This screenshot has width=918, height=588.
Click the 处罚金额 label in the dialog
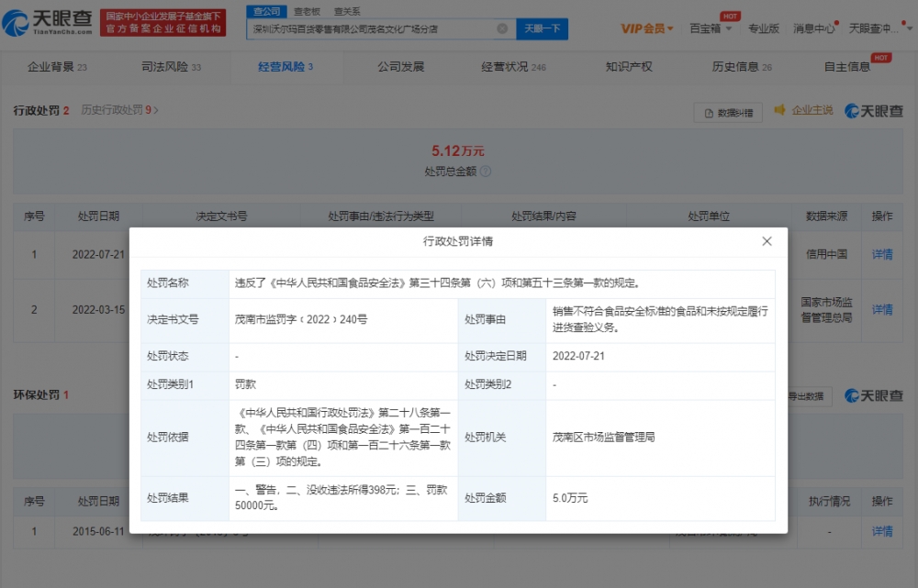coord(486,498)
